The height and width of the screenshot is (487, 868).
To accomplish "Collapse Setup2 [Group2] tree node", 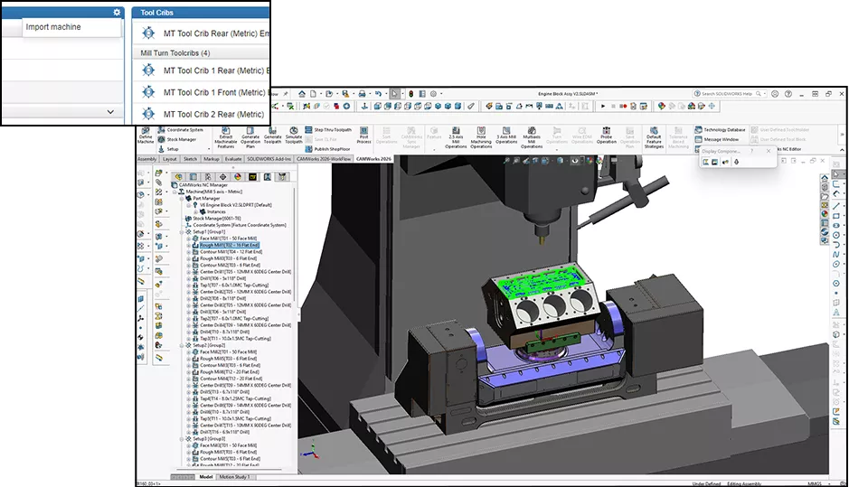I will (182, 345).
